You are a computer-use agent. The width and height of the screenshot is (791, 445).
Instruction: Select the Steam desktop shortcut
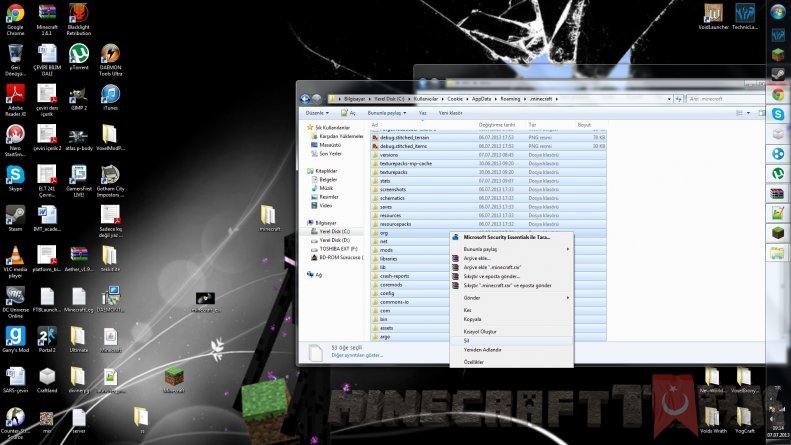point(15,218)
